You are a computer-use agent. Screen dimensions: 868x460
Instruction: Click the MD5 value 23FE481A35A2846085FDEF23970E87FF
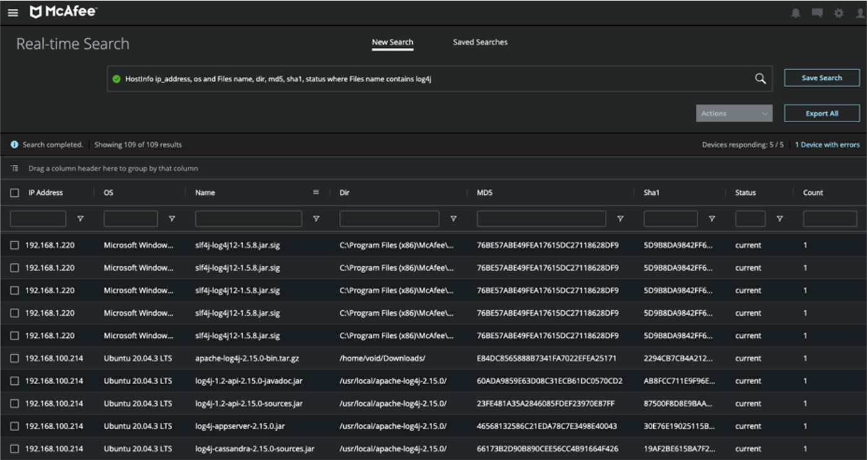[x=545, y=404]
